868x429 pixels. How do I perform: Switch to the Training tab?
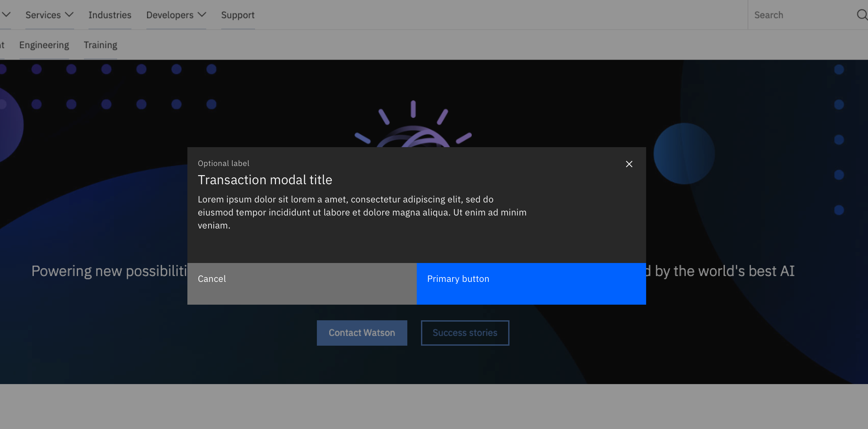101,45
